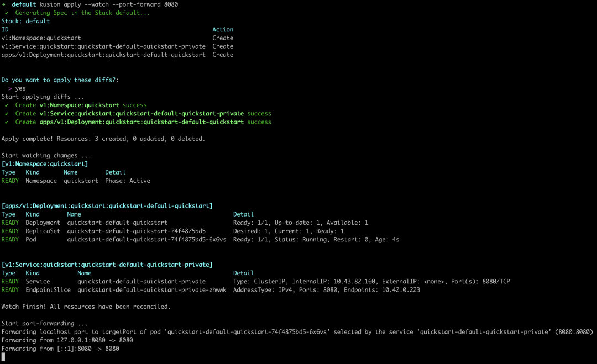The width and height of the screenshot is (597, 364).
Task: Click READY status on the Pod row
Action: point(10,239)
